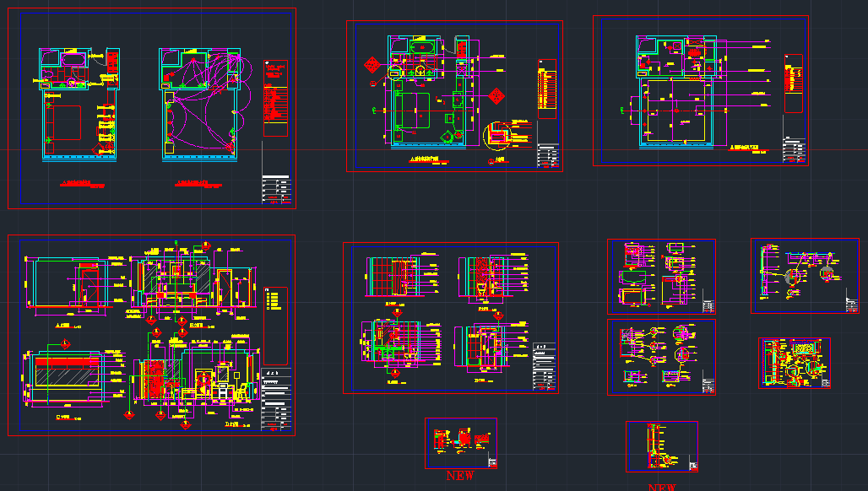Click the red bed outline in the first floor plan
Screen dimensions: 868x491
pos(65,123)
